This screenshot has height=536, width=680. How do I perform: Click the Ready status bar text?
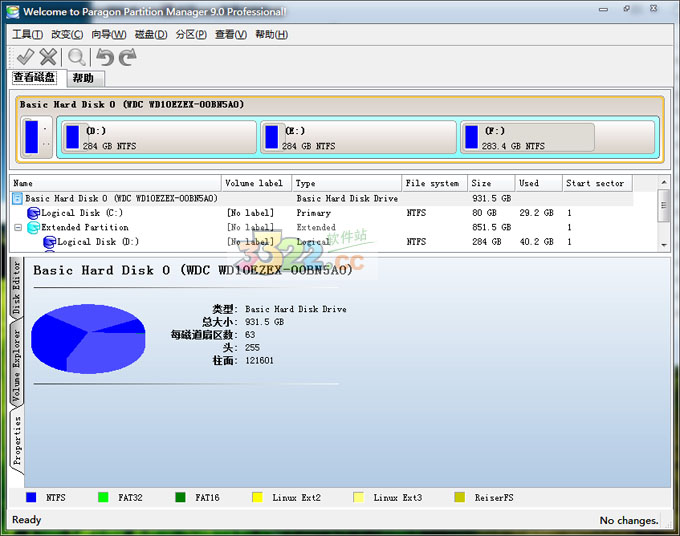(x=26, y=520)
